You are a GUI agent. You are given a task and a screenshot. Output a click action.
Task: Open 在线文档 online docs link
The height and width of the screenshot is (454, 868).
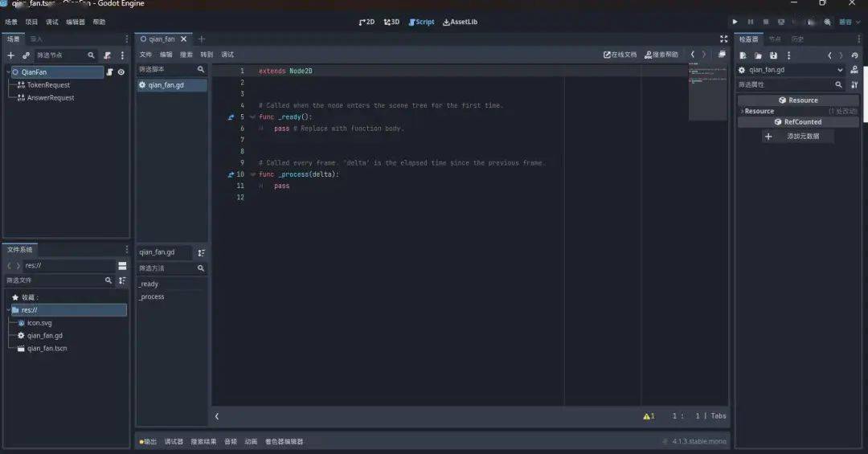pos(620,55)
